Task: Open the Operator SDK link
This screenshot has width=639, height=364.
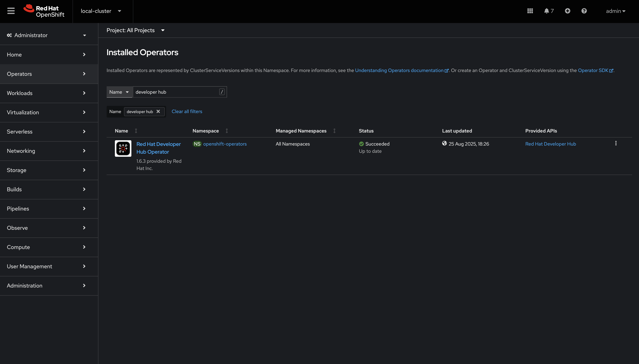Action: 595,70
